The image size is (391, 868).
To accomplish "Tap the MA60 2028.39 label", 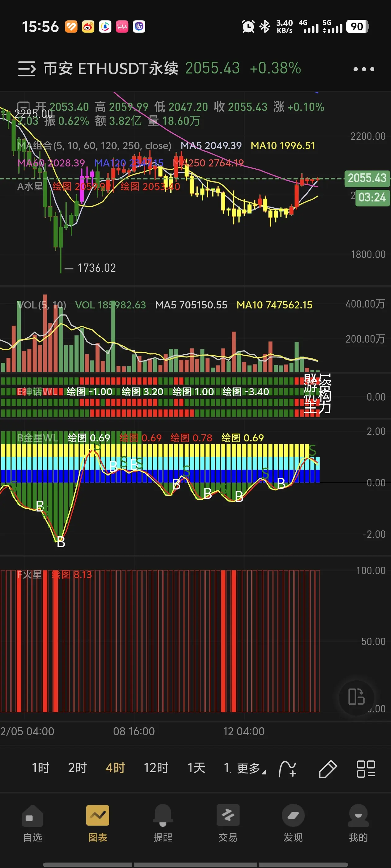I will point(51,163).
